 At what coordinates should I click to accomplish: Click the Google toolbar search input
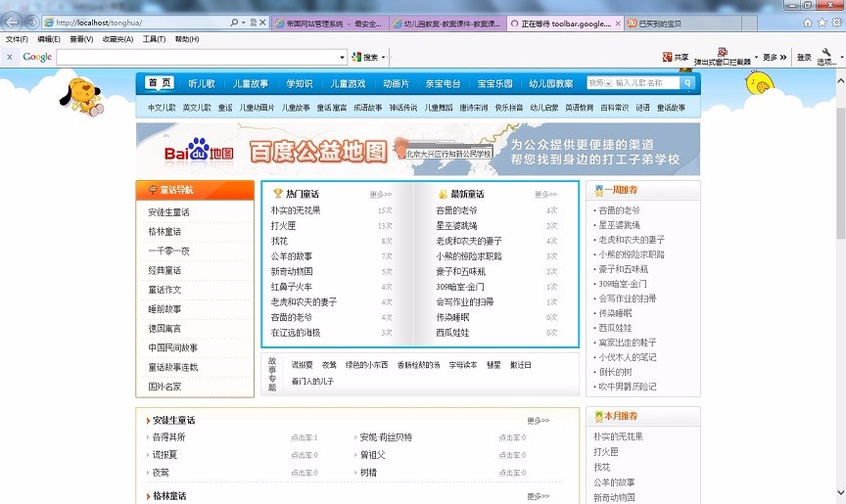[x=198, y=57]
